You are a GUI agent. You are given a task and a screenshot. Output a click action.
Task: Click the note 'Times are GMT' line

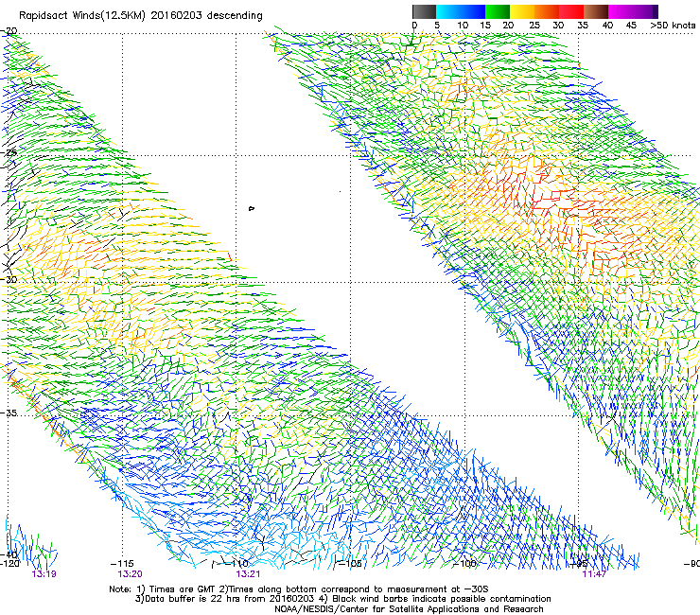(299, 589)
